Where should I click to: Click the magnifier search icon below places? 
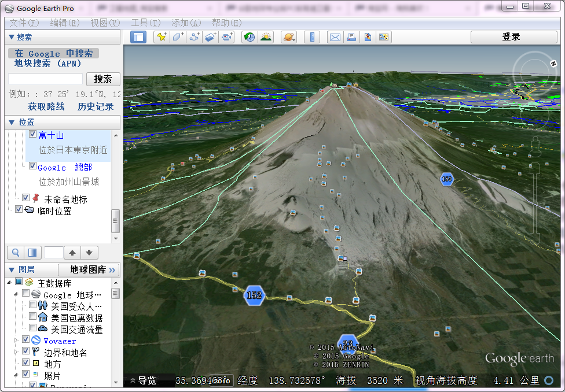point(16,253)
